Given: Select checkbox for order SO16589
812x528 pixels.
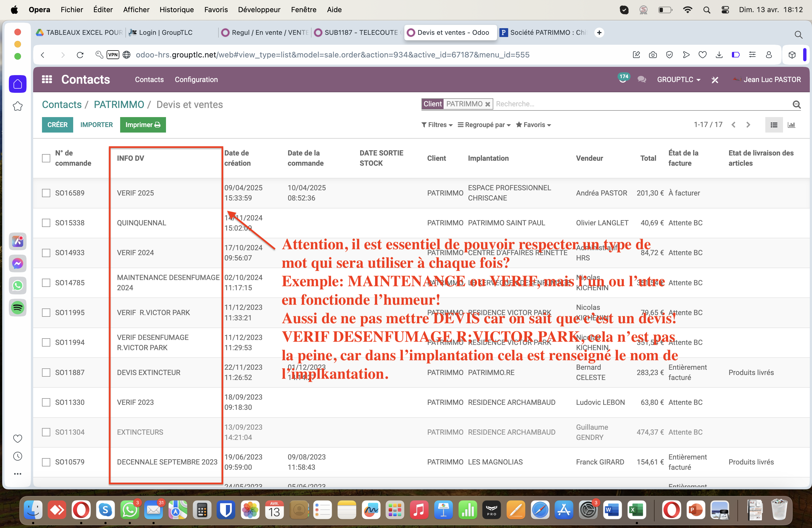Looking at the screenshot, I should pyautogui.click(x=46, y=193).
